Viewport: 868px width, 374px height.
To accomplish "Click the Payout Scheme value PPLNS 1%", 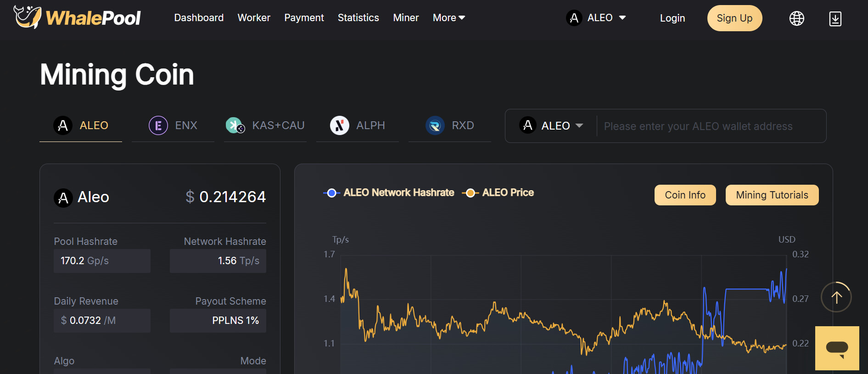I will click(x=218, y=321).
